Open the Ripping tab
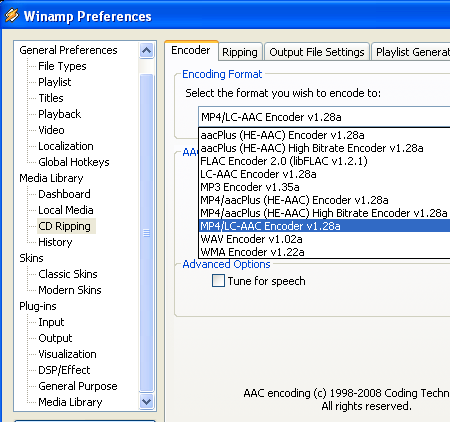This screenshot has height=422, width=450. 240,52
